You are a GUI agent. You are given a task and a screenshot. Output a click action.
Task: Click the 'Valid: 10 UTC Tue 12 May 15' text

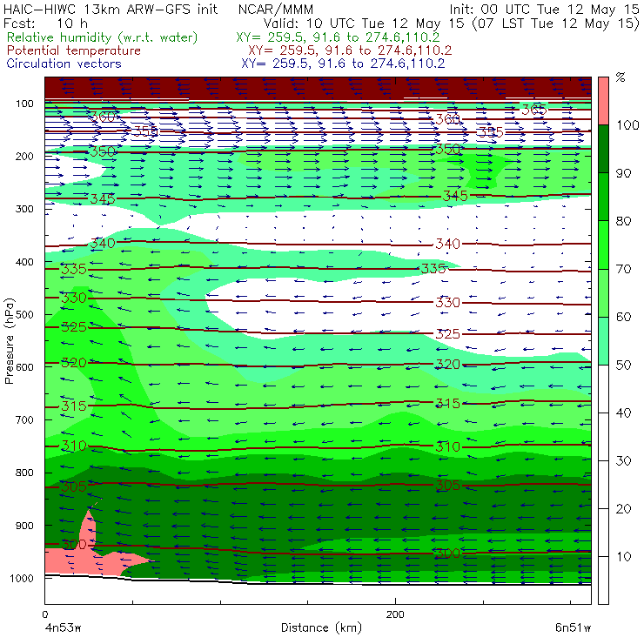click(365, 23)
